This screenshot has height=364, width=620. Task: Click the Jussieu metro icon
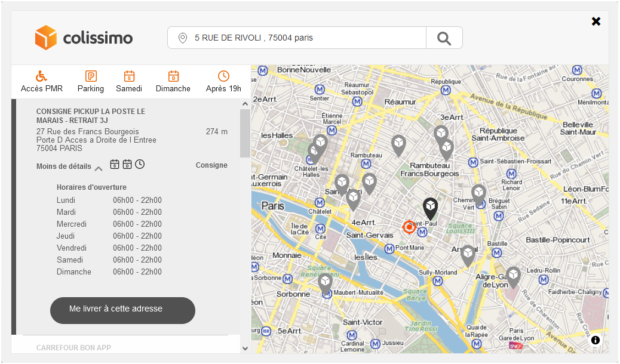click(375, 344)
